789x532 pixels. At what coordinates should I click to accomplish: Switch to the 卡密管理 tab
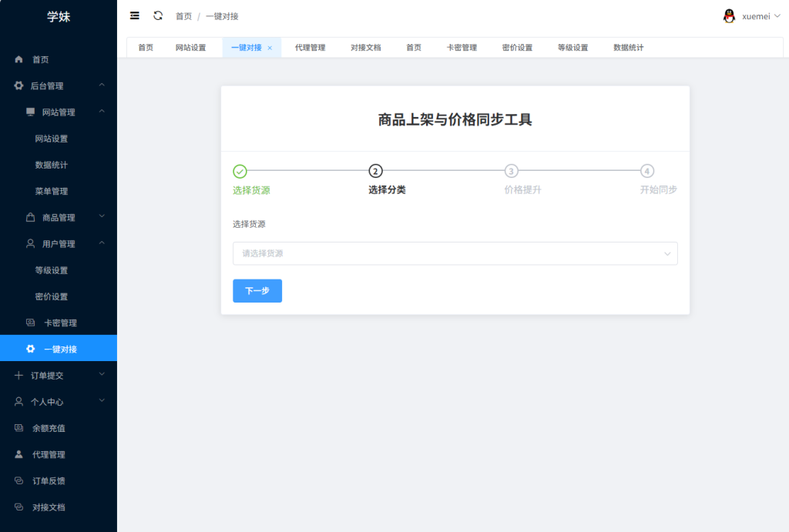point(462,48)
